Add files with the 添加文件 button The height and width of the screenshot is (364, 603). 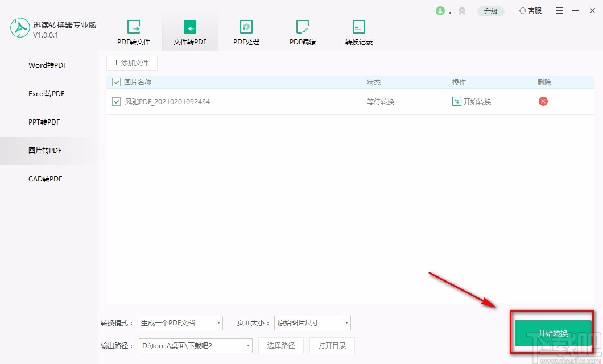click(132, 63)
